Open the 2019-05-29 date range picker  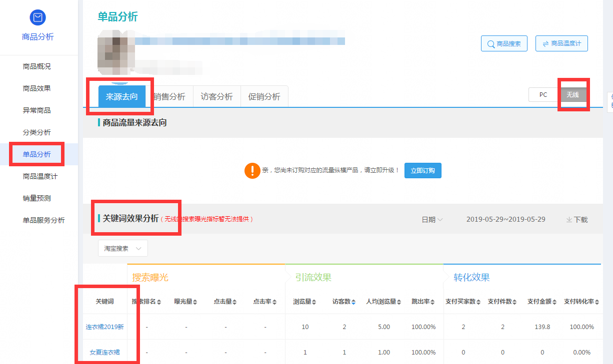(x=505, y=220)
